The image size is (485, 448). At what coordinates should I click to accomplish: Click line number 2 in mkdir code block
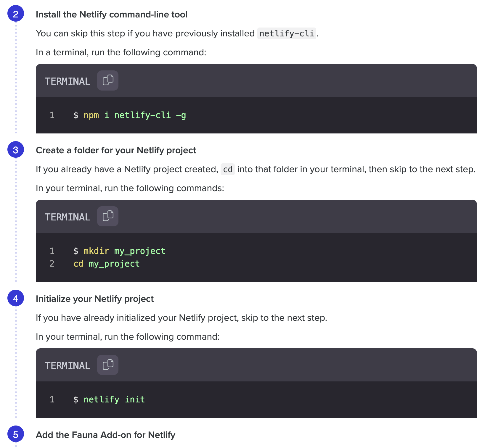coord(52,264)
